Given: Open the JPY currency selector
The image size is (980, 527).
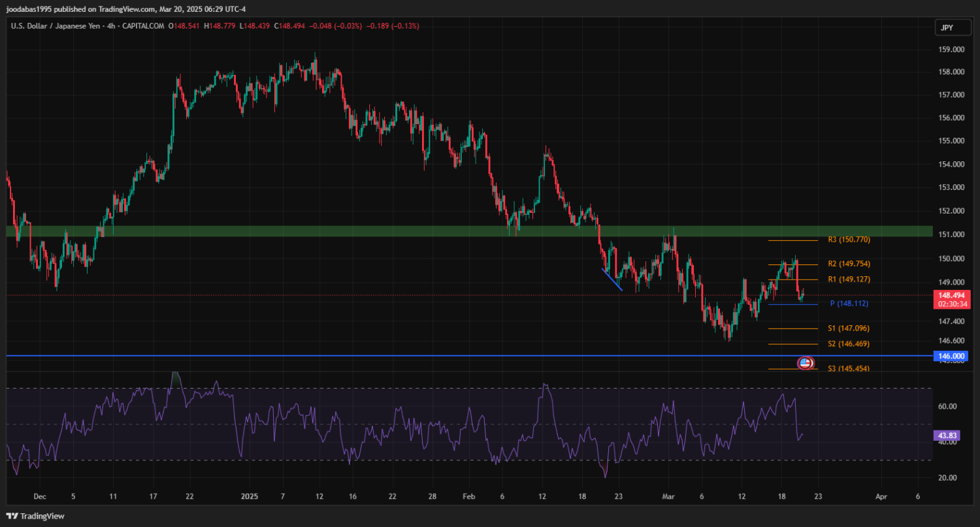Looking at the screenshot, I should click(x=946, y=27).
